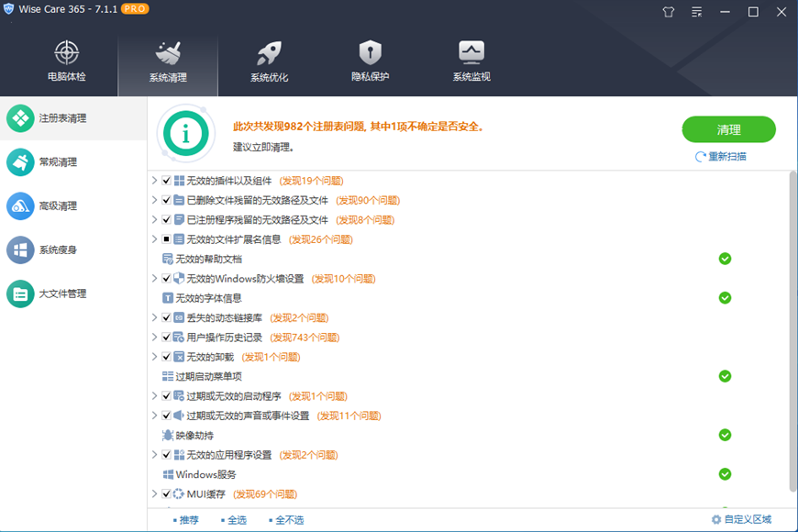Viewport: 798px width, 532px height.
Task: Click green checkmark on 无效的帮助文档 row
Action: click(725, 259)
